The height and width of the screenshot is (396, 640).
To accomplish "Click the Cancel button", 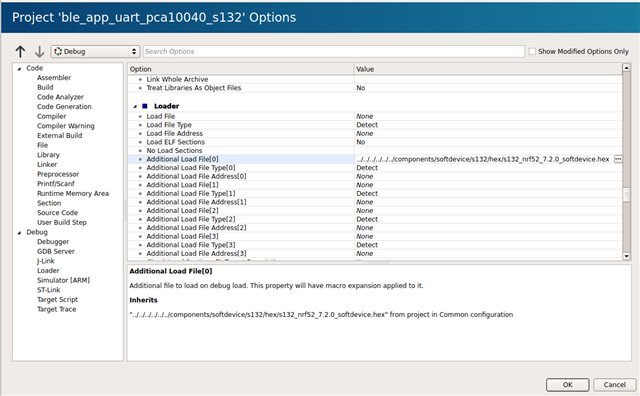I will pos(614,385).
